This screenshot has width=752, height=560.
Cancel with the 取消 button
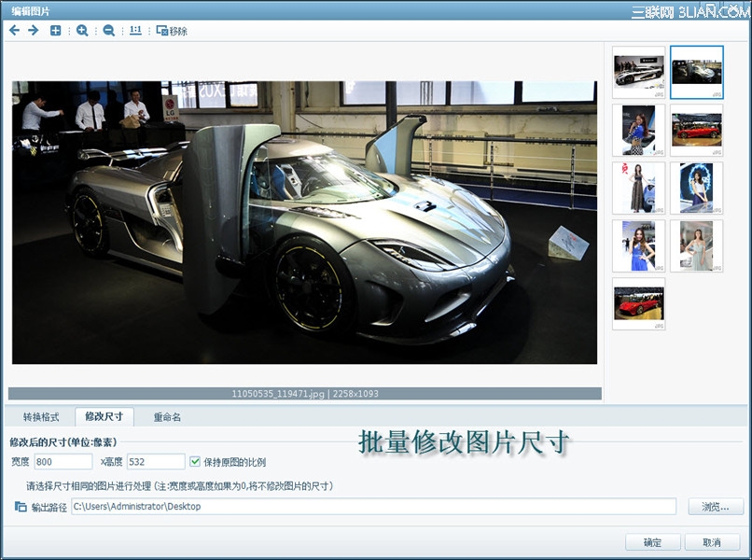[x=712, y=542]
